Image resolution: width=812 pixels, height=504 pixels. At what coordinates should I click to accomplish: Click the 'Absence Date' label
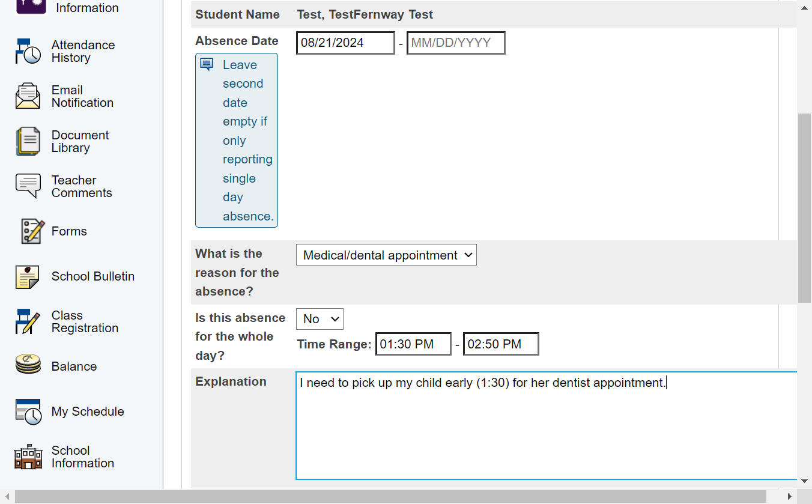pyautogui.click(x=237, y=41)
